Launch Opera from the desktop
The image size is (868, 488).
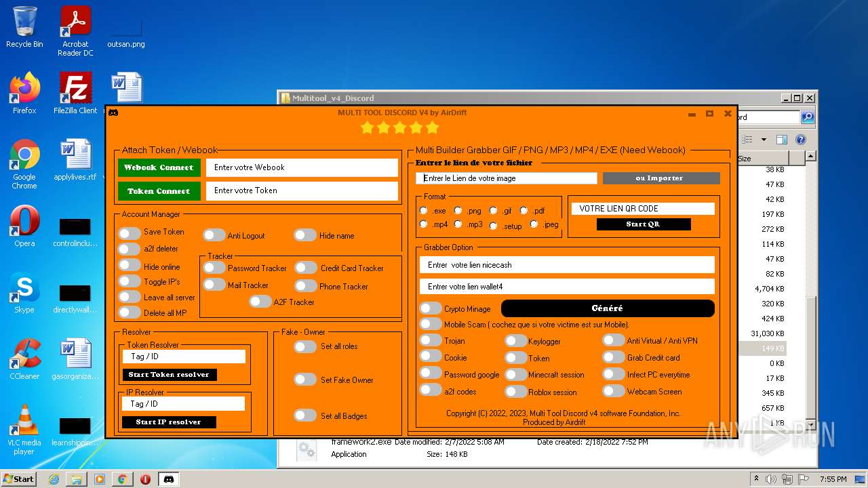pyautogui.click(x=24, y=226)
